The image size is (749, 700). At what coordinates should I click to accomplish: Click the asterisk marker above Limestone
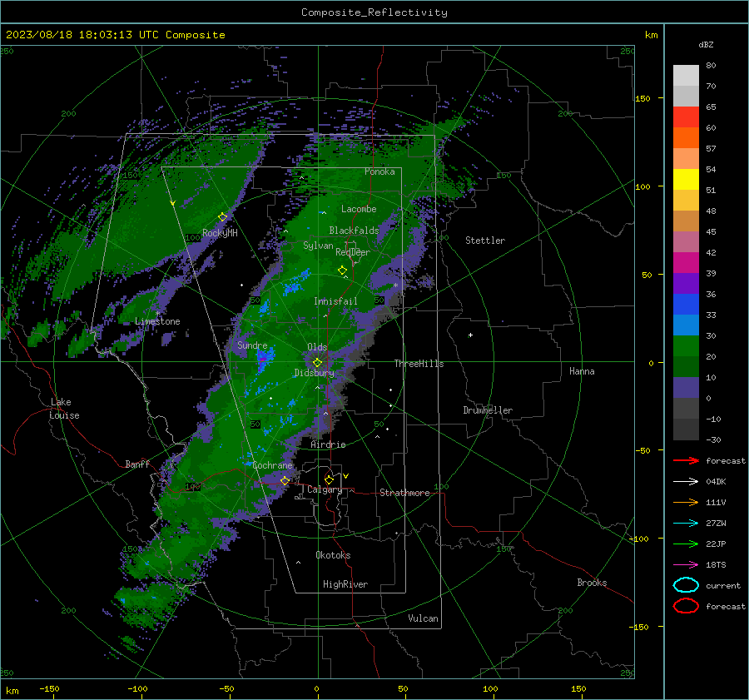click(x=157, y=314)
